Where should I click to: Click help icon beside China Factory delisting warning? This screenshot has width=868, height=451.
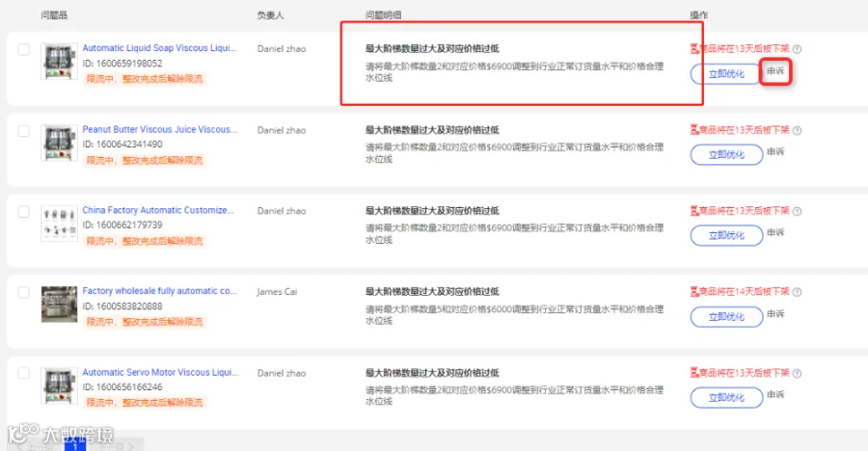point(798,211)
